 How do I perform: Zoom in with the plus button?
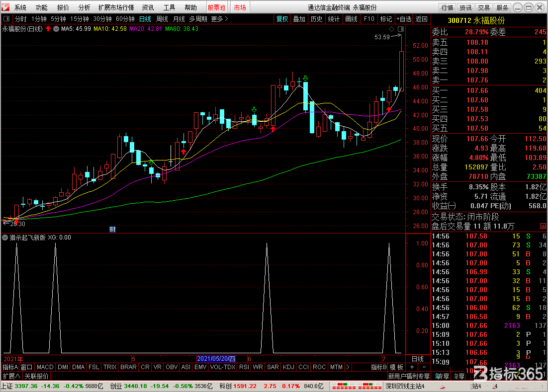pos(412,367)
